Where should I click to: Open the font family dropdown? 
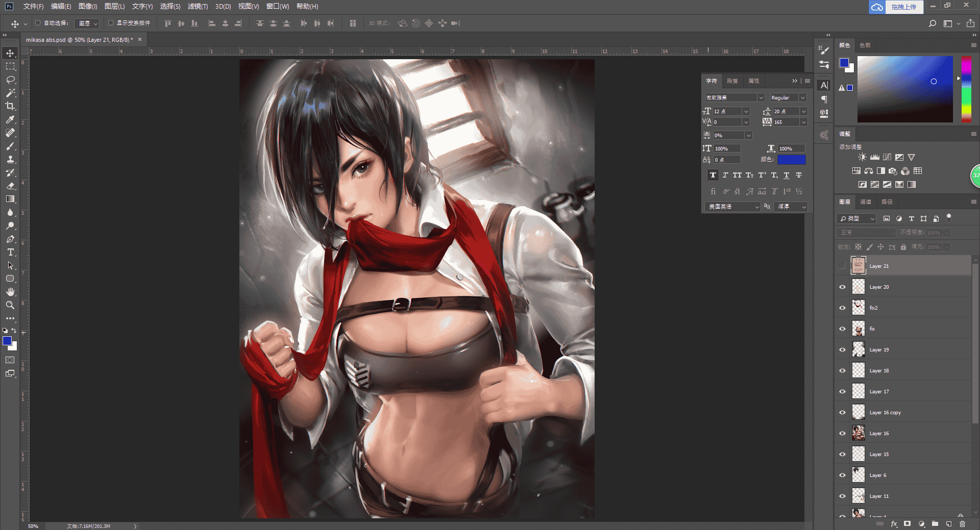coord(734,97)
